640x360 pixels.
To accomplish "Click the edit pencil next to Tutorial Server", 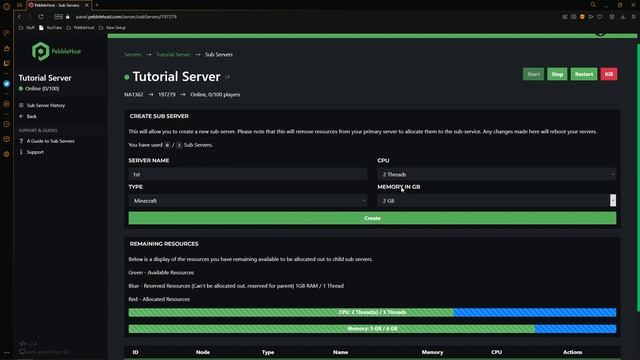I will pyautogui.click(x=228, y=77).
